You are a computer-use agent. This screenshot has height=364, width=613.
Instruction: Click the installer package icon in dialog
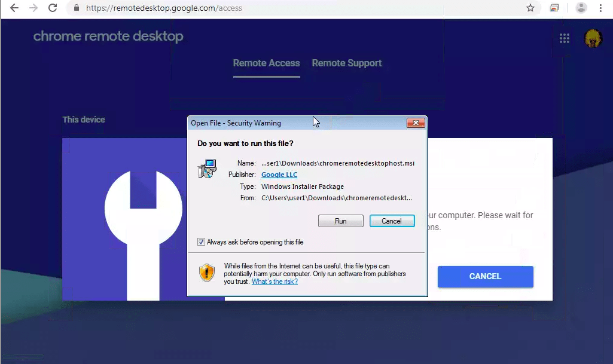(207, 169)
